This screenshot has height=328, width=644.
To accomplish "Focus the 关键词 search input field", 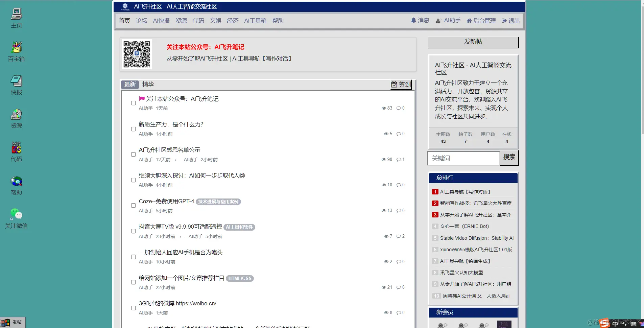I will [x=463, y=158].
